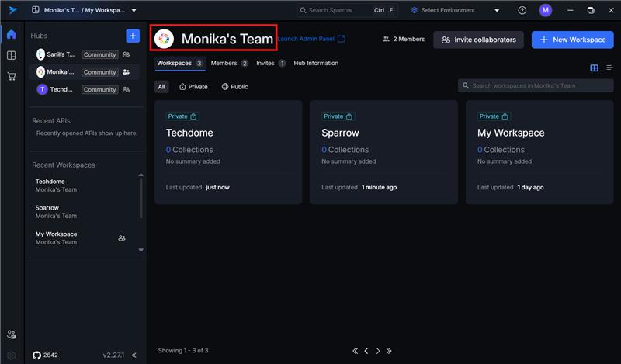The image size is (621, 364).
Task: Click the workspace icon in the title bar
Action: 36,10
